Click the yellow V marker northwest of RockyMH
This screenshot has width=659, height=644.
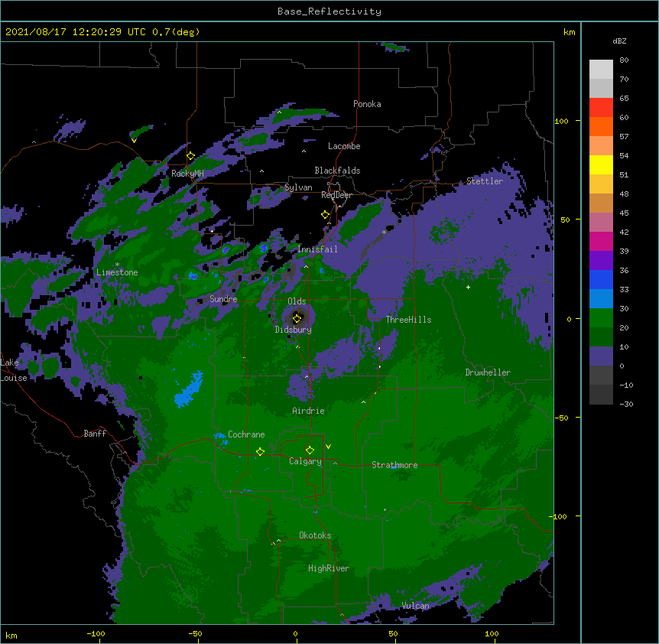click(x=134, y=141)
